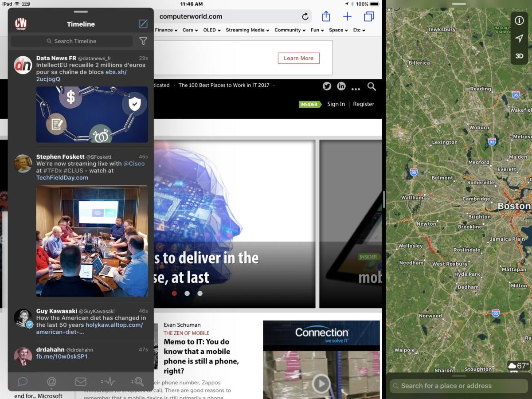Open @Cisco mention in Foskett tweet
532x399 pixels.
[134, 164]
